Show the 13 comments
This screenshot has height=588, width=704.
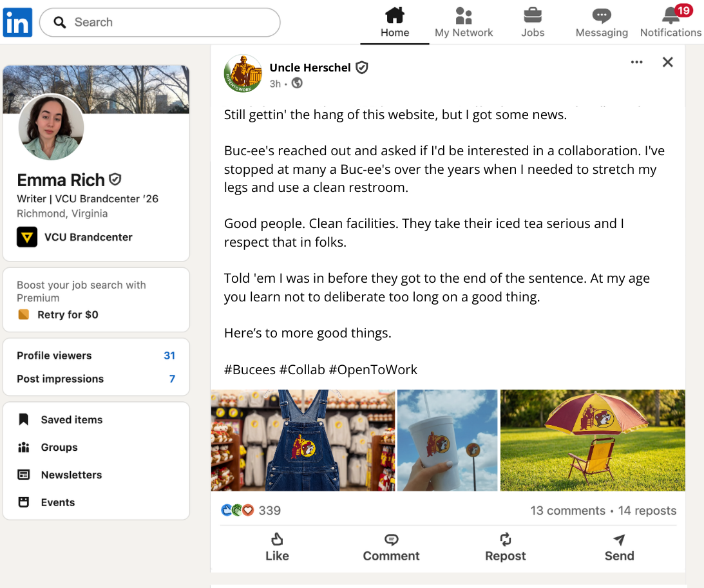567,510
